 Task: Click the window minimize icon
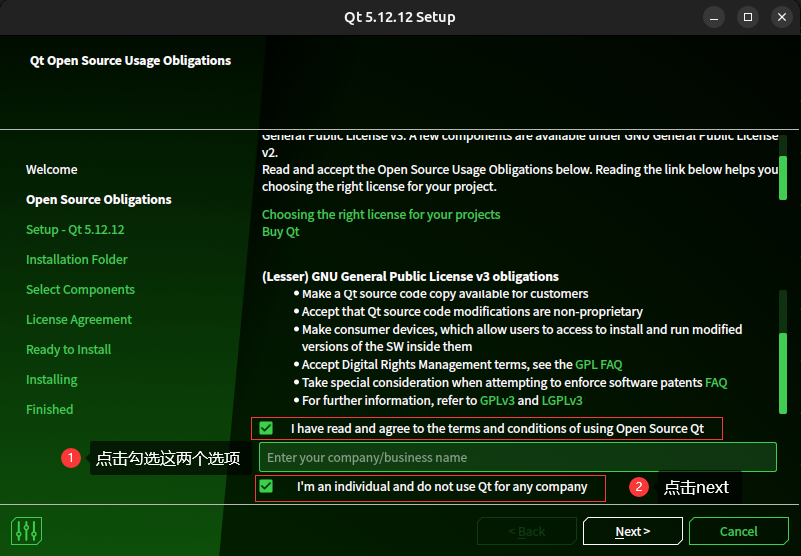[714, 17]
